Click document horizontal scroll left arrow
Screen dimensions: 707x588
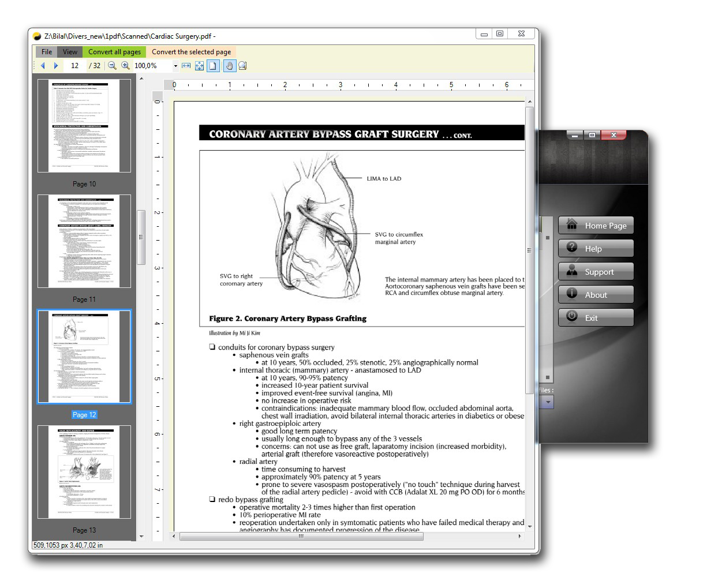click(174, 536)
